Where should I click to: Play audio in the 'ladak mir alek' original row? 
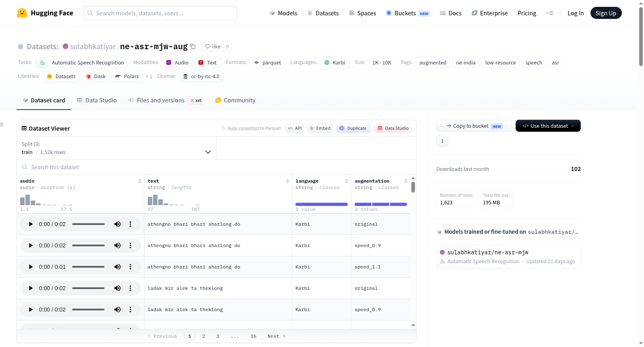pos(31,288)
